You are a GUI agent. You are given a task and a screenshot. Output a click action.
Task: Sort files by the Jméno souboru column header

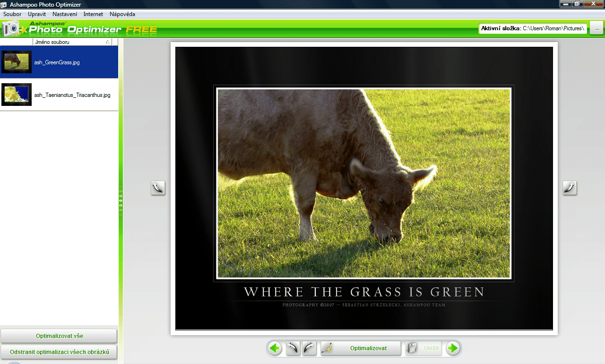[x=72, y=42]
